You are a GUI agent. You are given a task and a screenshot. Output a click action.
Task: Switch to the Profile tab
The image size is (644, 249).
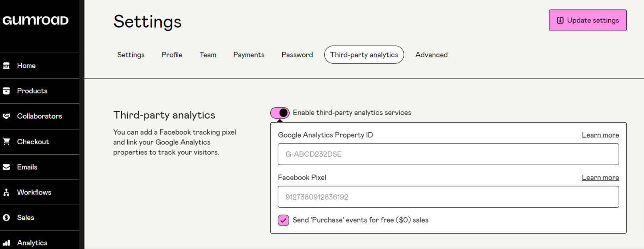click(x=172, y=55)
